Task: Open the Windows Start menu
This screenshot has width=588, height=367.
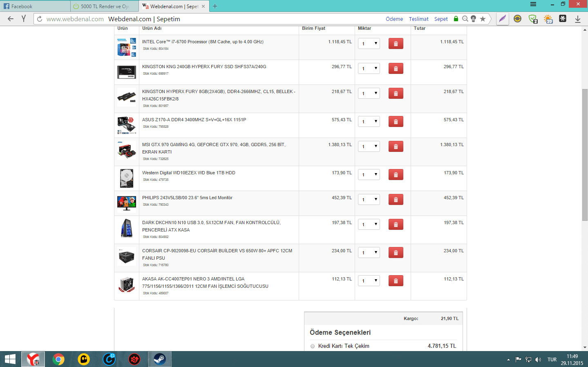Action: [x=10, y=359]
